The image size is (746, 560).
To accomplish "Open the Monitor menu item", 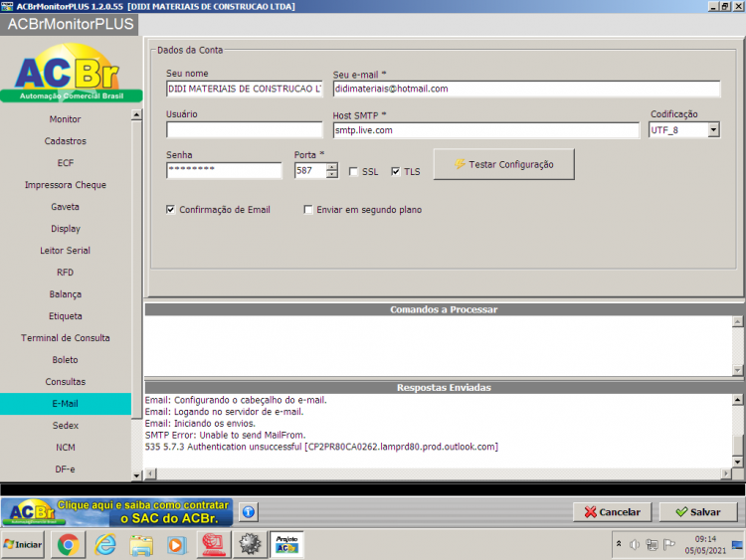I will tap(66, 119).
